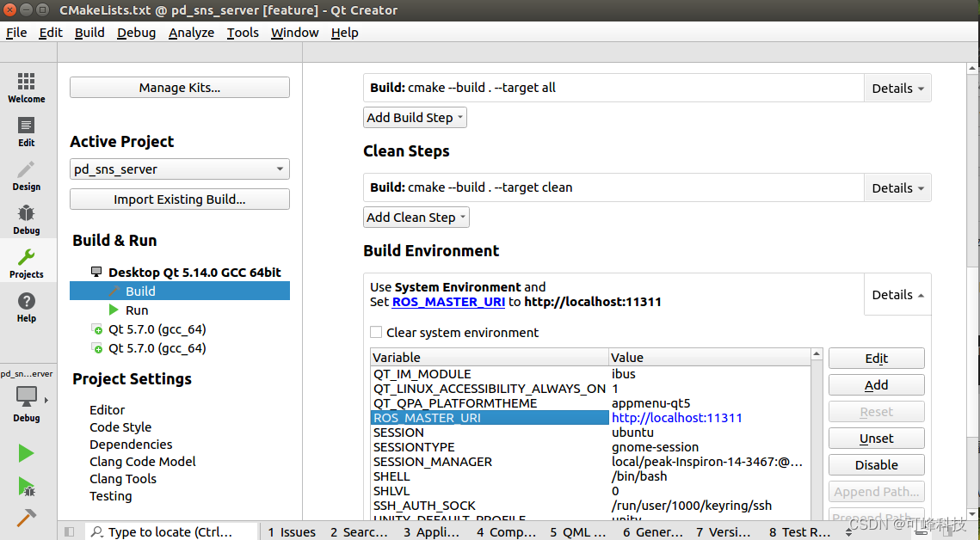Click the Type to locate input field
This screenshot has height=540, width=980.
(x=170, y=532)
